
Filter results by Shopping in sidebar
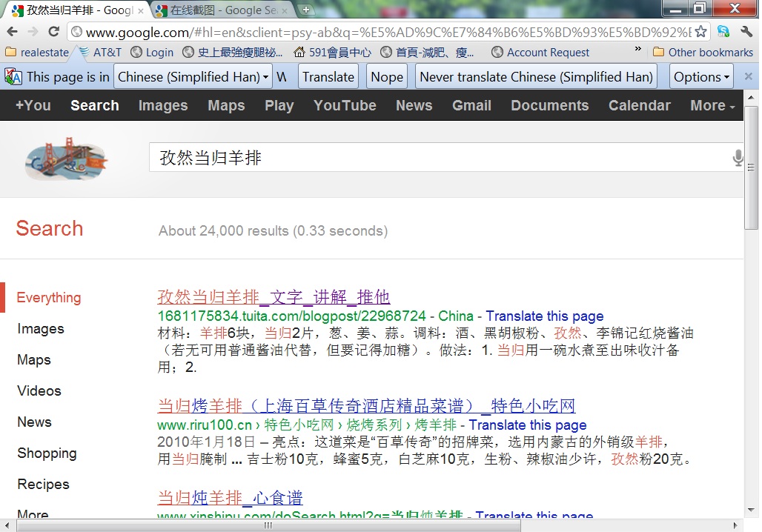point(47,453)
